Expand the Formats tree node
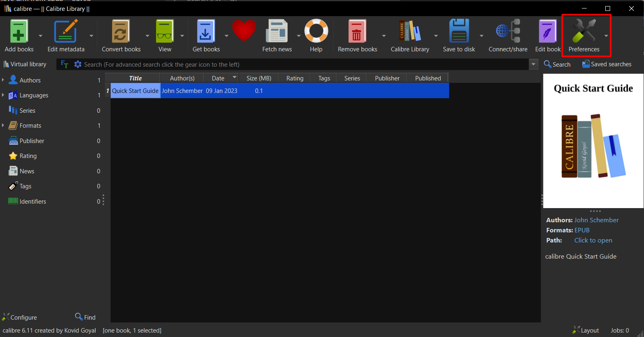Viewport: 644px width, 337px height. click(3, 125)
